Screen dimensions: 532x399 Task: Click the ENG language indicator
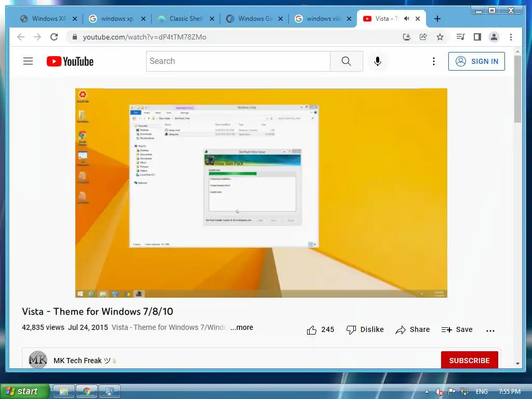pyautogui.click(x=482, y=392)
